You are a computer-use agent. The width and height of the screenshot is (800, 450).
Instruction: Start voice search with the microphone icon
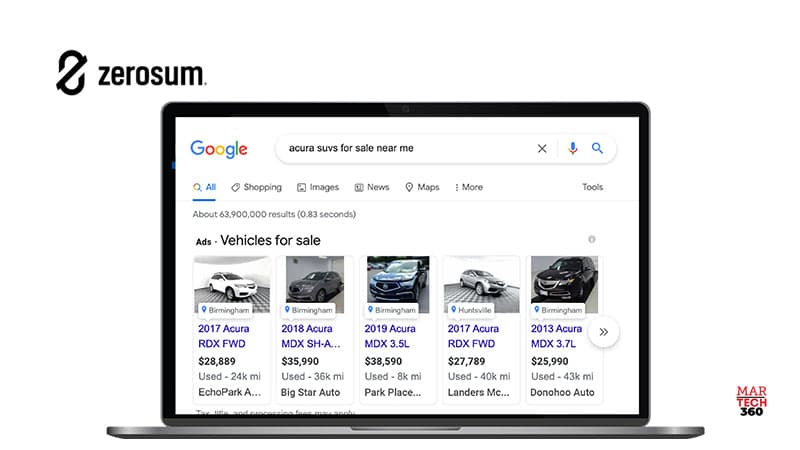coord(572,148)
